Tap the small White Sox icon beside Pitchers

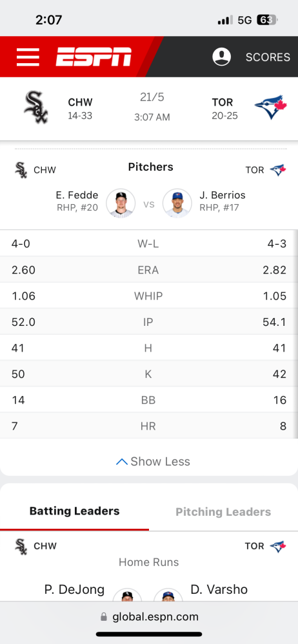21,169
